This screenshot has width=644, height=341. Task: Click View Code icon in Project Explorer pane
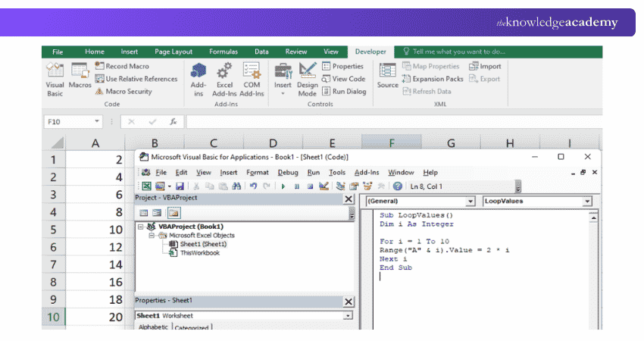pos(144,213)
